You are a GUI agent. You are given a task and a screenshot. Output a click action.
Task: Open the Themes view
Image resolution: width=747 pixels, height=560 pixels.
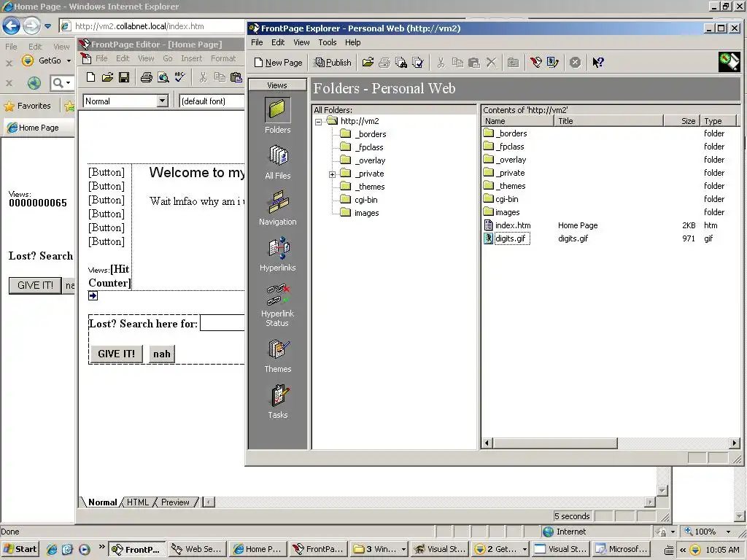(277, 356)
